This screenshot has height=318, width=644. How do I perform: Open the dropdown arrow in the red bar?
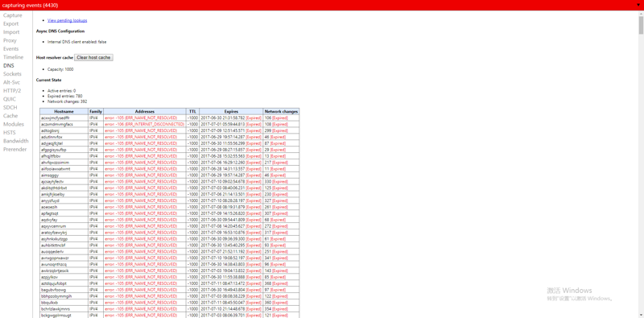point(638,5)
